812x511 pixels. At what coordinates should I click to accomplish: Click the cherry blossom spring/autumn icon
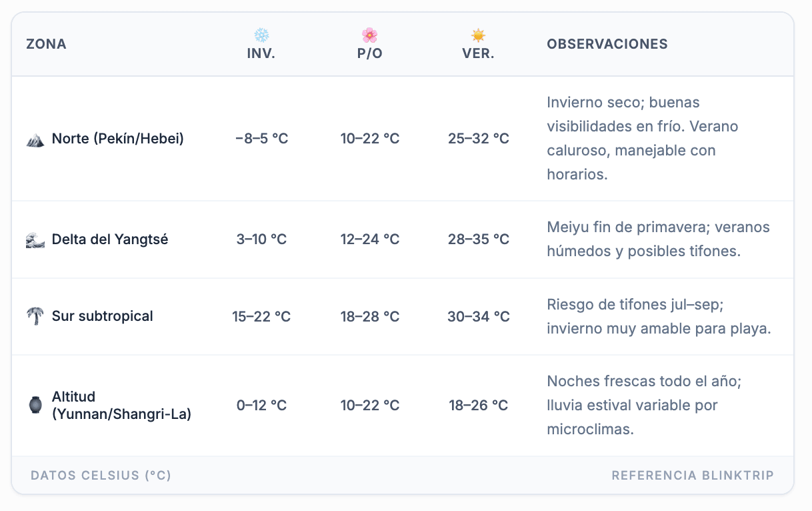(369, 35)
